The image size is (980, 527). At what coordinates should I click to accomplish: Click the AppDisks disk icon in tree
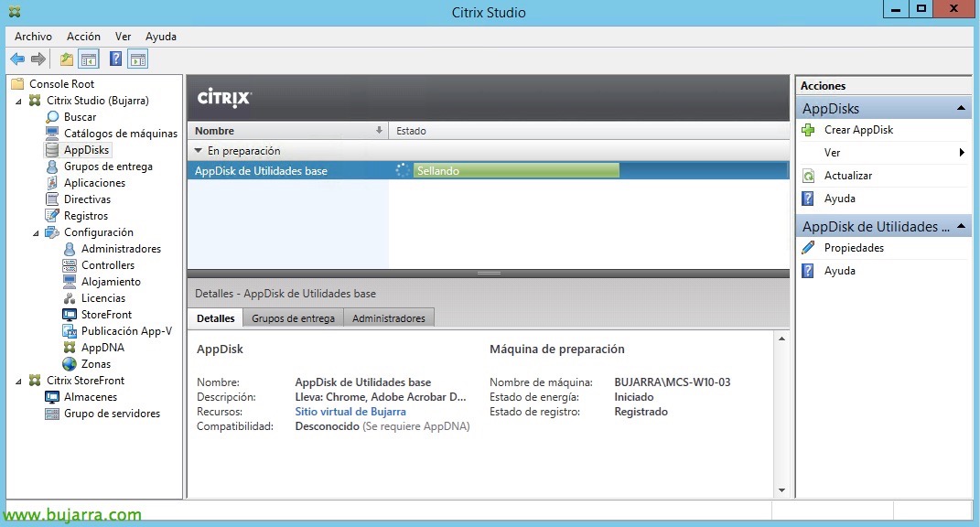(x=52, y=150)
